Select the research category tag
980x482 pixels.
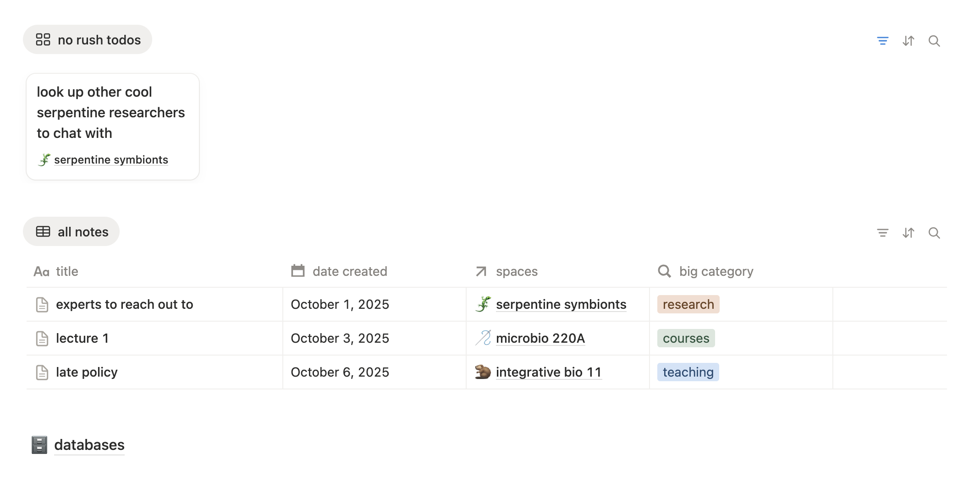click(688, 304)
